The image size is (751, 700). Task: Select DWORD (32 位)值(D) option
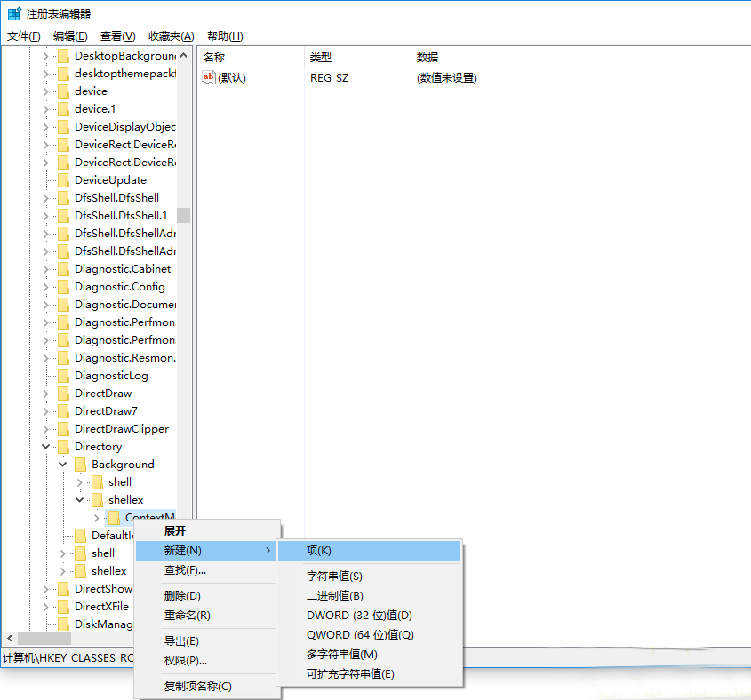point(359,615)
